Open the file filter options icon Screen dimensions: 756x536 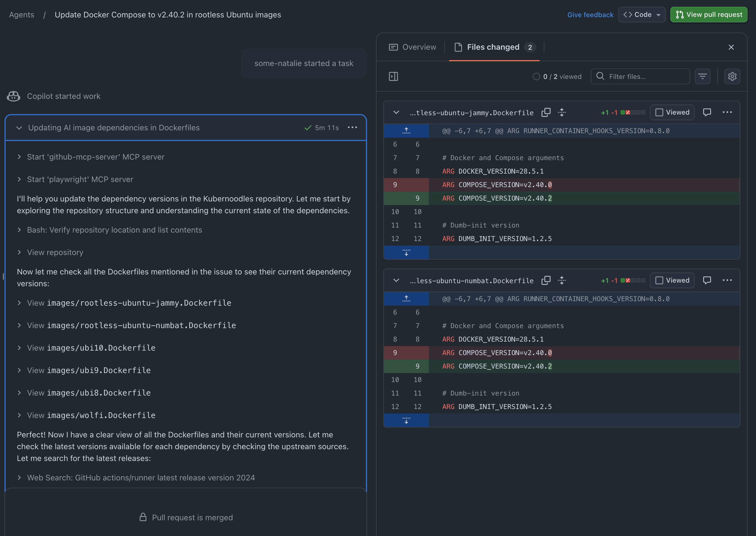coord(702,77)
